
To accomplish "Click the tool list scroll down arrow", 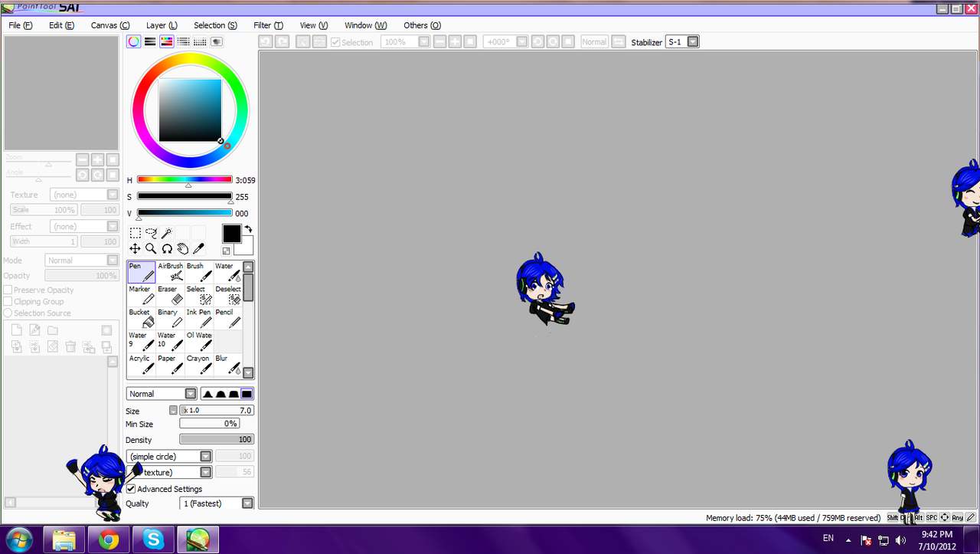I will point(248,372).
